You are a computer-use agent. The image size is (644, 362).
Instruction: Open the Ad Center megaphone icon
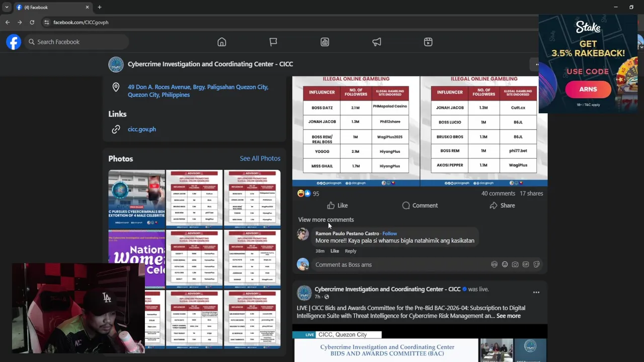[x=376, y=42]
